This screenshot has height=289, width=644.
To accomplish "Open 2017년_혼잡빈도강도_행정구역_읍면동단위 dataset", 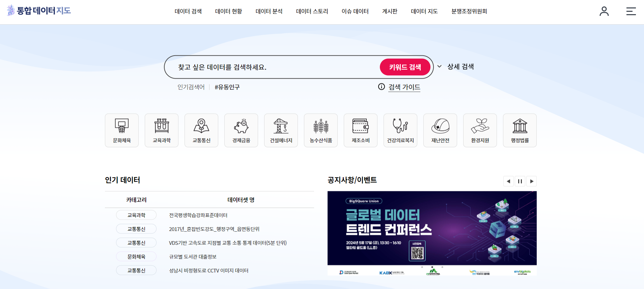I will [x=214, y=229].
